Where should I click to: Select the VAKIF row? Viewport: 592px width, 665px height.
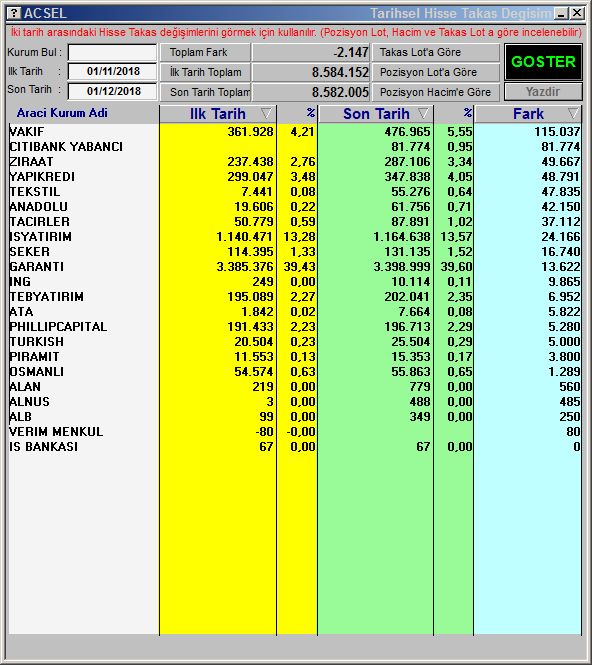pos(295,132)
